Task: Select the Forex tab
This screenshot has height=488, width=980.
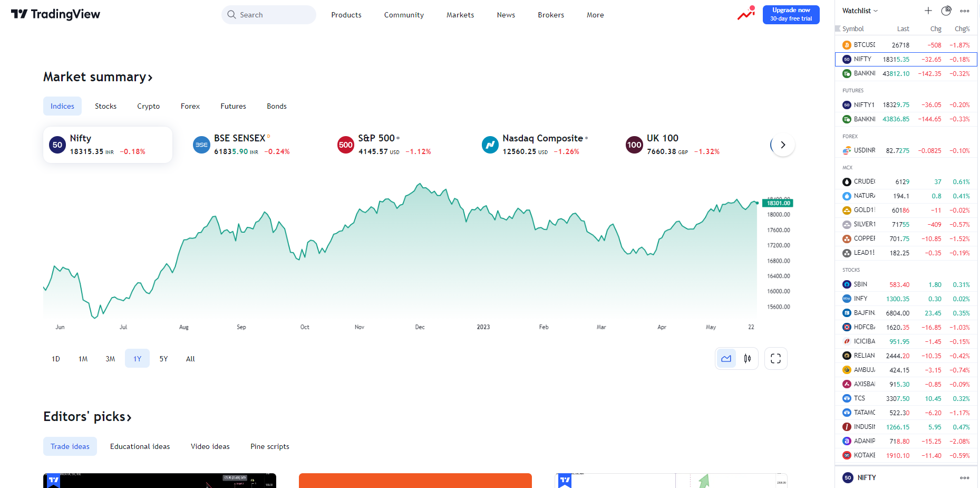Action: click(x=190, y=106)
